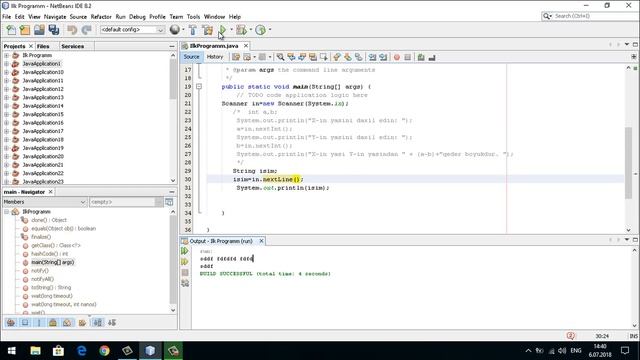Click the Output settings icon below stop
This screenshot has height=360, width=640.
(x=185, y=283)
